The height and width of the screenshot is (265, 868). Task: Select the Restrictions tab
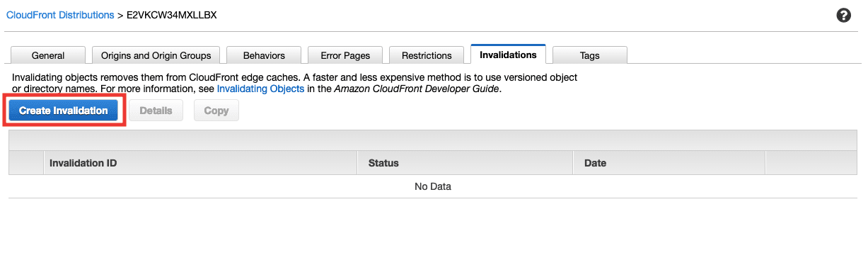[427, 55]
